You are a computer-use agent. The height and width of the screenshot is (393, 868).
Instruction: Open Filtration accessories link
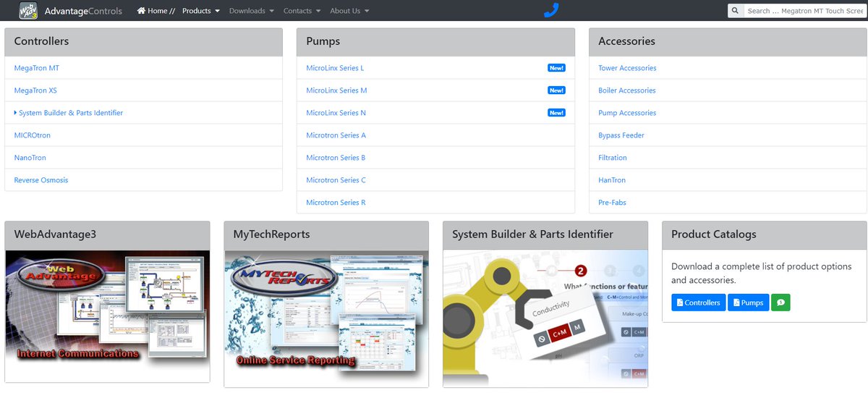613,158
